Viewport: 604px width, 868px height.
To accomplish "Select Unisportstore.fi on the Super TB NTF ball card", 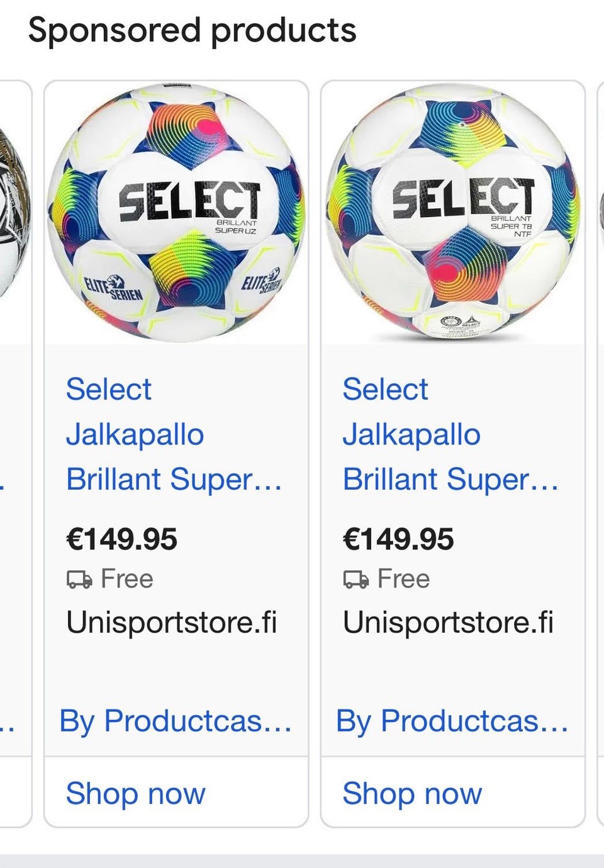I will point(449,623).
